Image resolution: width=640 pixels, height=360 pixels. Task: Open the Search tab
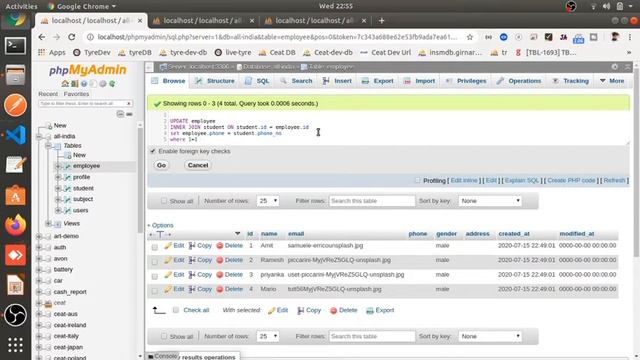pos(296,81)
